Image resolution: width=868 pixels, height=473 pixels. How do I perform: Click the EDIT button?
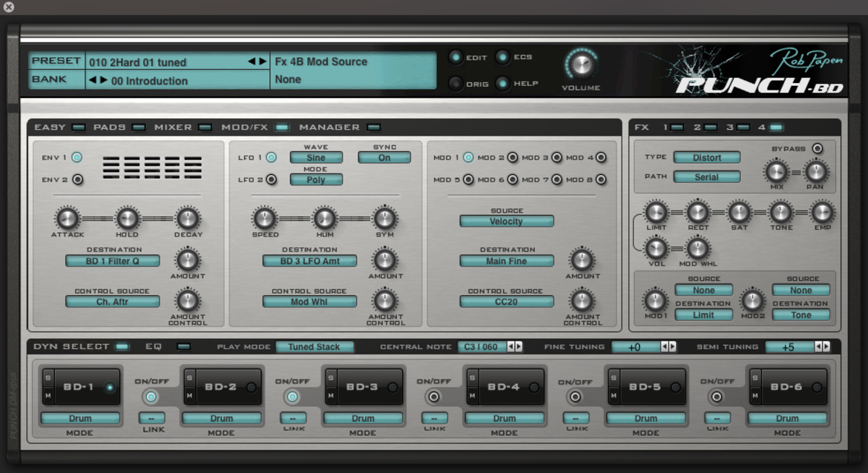[x=456, y=57]
